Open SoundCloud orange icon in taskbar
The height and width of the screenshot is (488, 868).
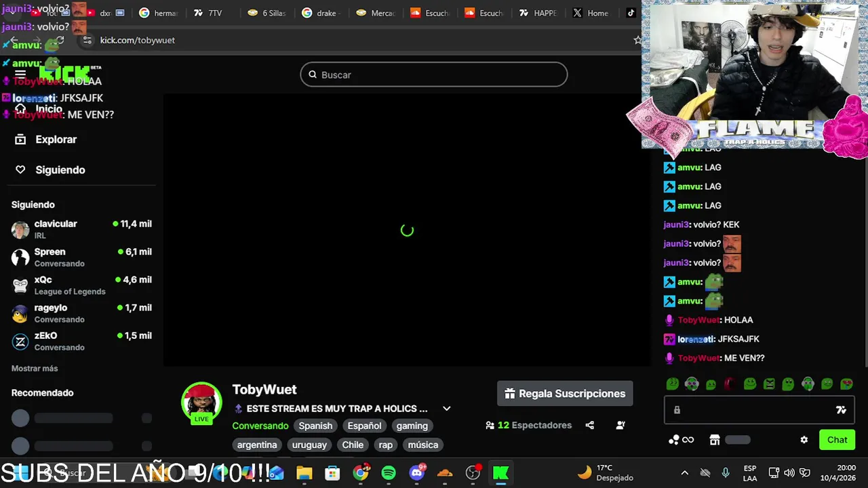(x=445, y=472)
